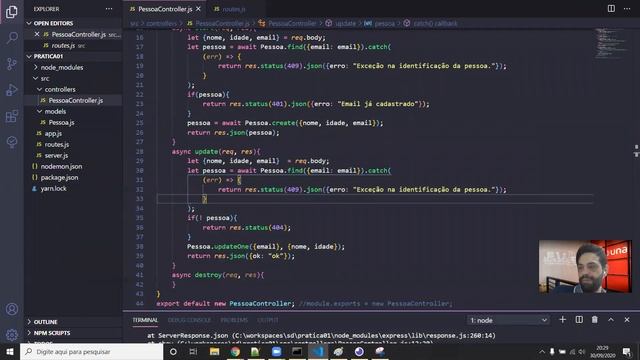640x360 pixels.
Task: Click 'controllers' in the breadcrumb path
Action: (x=162, y=24)
